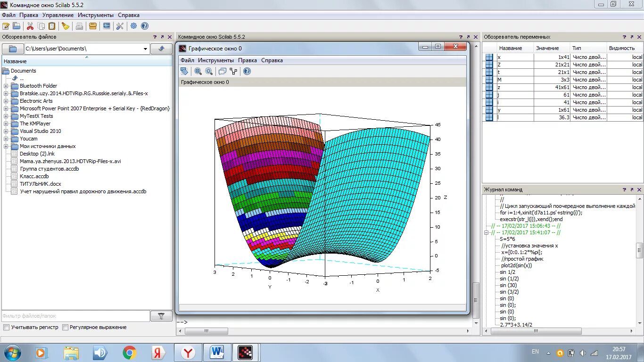Expand the MyTestX Tests folder node

point(6,116)
